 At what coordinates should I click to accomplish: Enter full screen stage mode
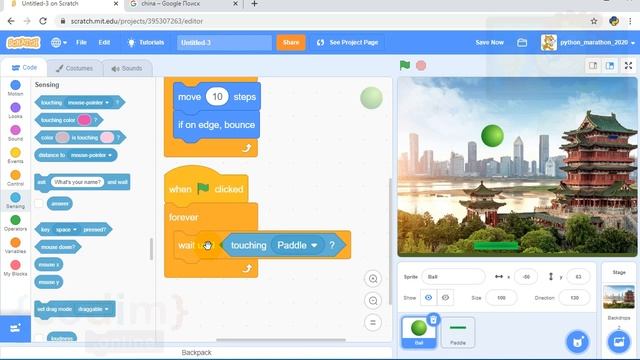628,65
